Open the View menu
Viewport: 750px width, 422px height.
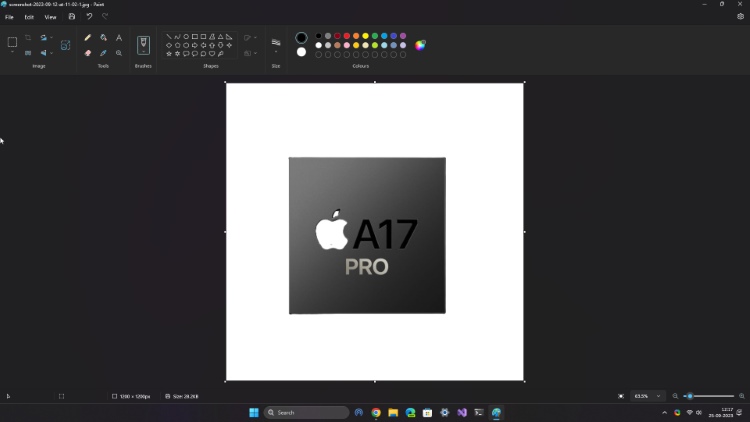(50, 17)
